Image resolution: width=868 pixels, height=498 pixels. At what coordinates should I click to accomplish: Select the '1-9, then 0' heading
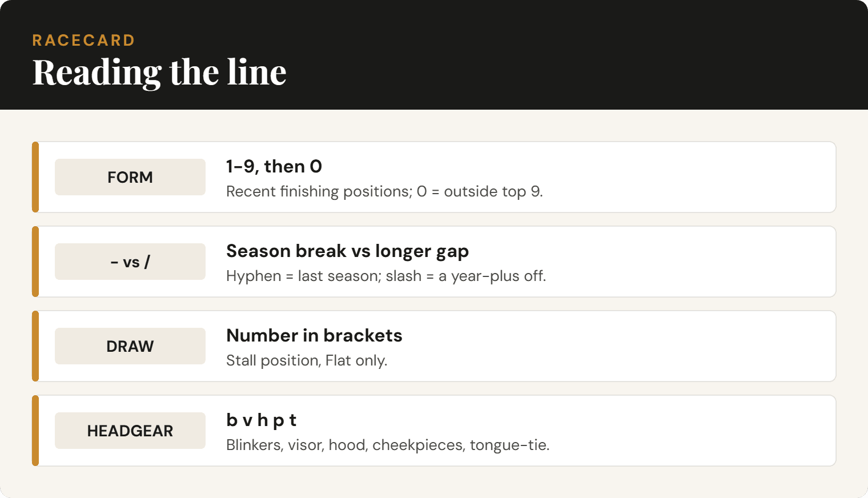[274, 166]
